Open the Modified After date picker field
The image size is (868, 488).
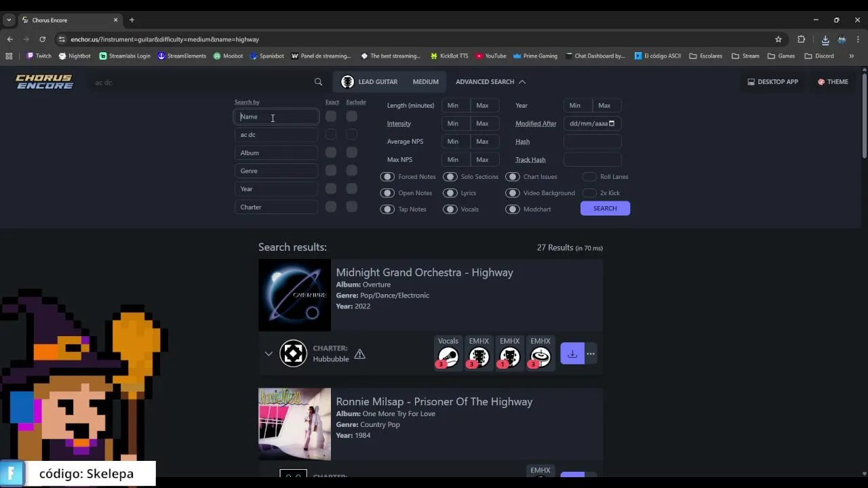coord(592,123)
